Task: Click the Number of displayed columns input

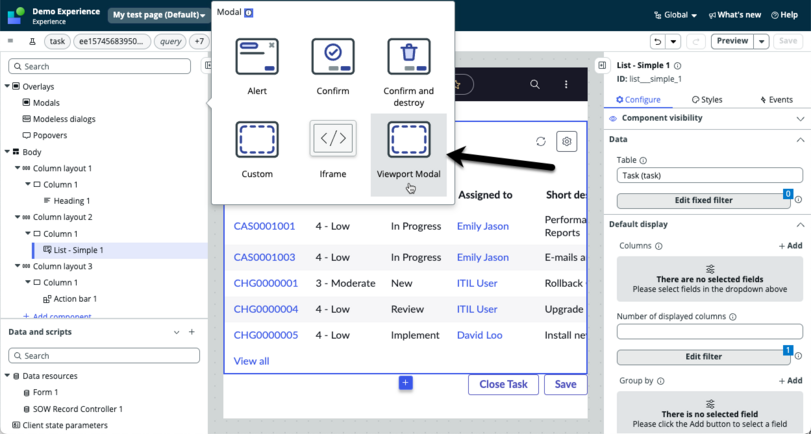Action: pos(710,332)
